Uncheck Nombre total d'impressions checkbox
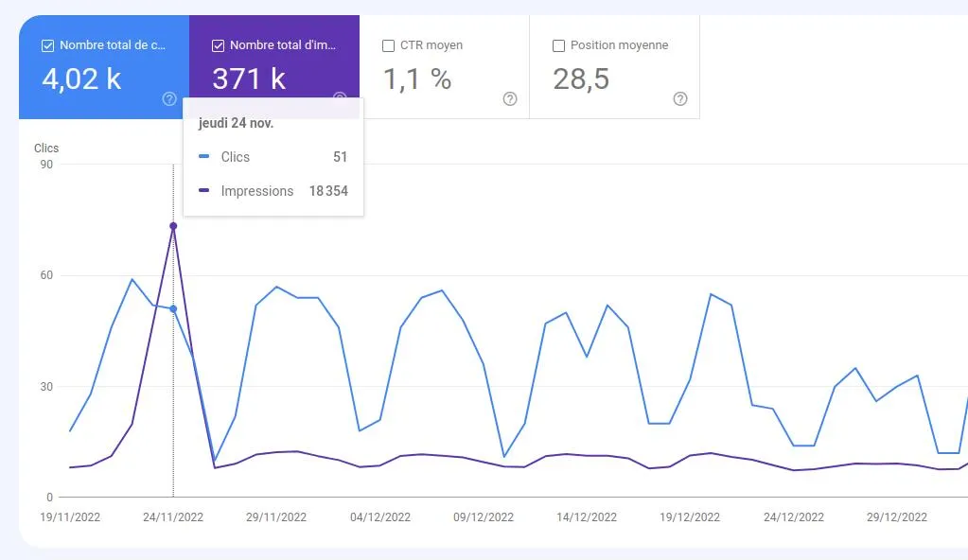 coord(217,44)
